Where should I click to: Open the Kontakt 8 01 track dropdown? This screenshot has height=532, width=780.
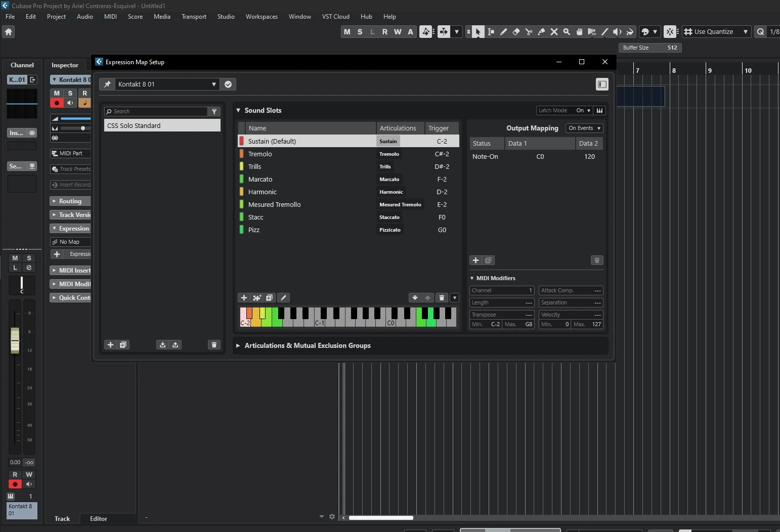point(213,84)
